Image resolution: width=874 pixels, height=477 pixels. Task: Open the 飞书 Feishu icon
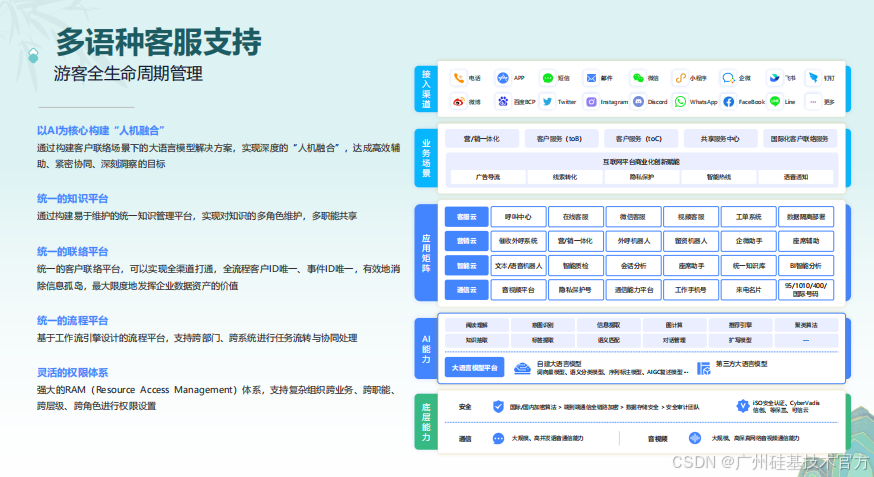pos(774,78)
